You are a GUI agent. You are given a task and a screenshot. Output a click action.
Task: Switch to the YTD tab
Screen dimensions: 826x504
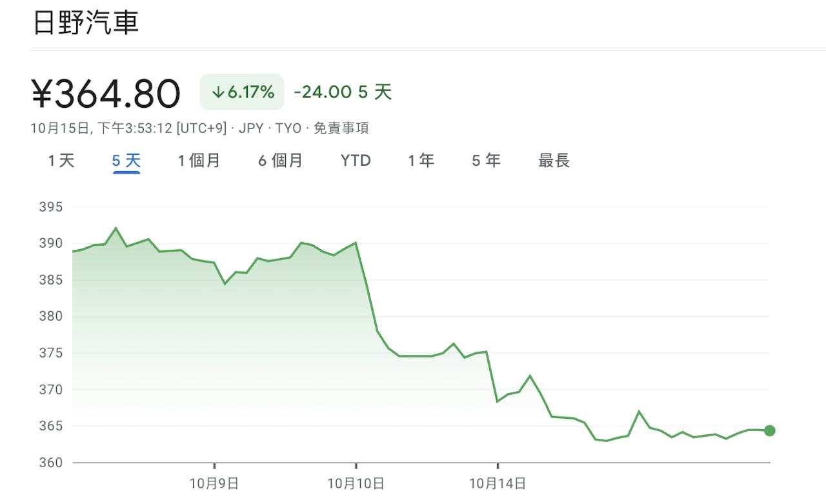[356, 161]
